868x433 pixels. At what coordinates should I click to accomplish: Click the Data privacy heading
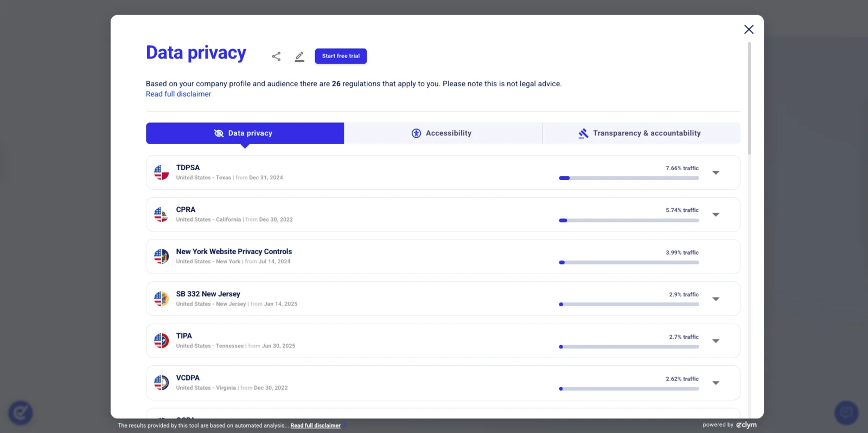point(196,53)
